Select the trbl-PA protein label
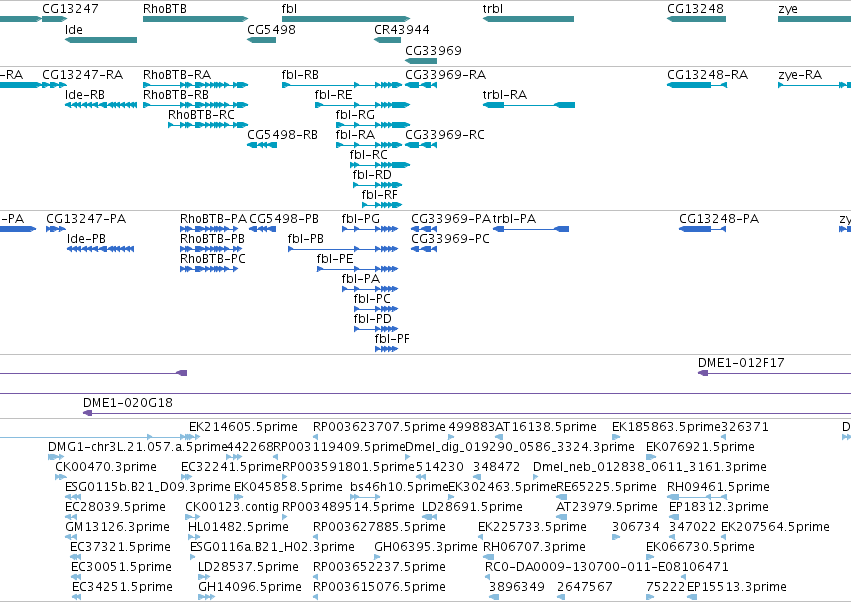Screen dimensions: 851x602 (514, 219)
